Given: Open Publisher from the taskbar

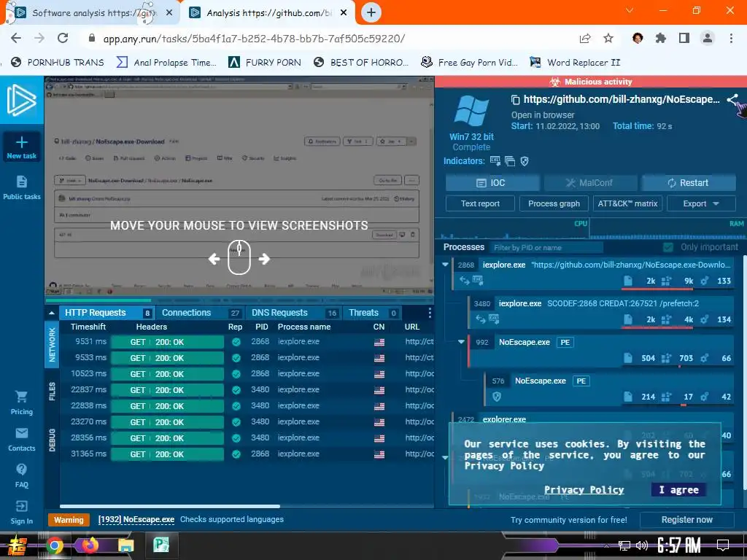Looking at the screenshot, I should [x=161, y=545].
